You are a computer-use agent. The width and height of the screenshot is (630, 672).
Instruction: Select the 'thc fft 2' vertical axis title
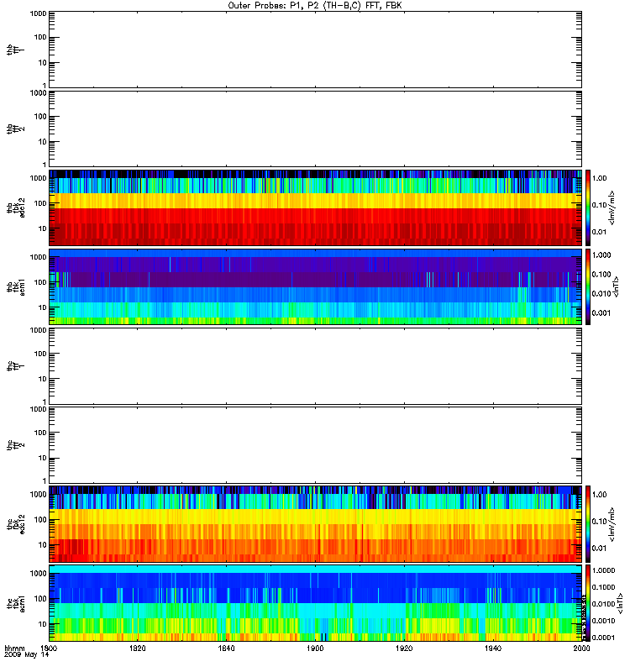(15, 445)
